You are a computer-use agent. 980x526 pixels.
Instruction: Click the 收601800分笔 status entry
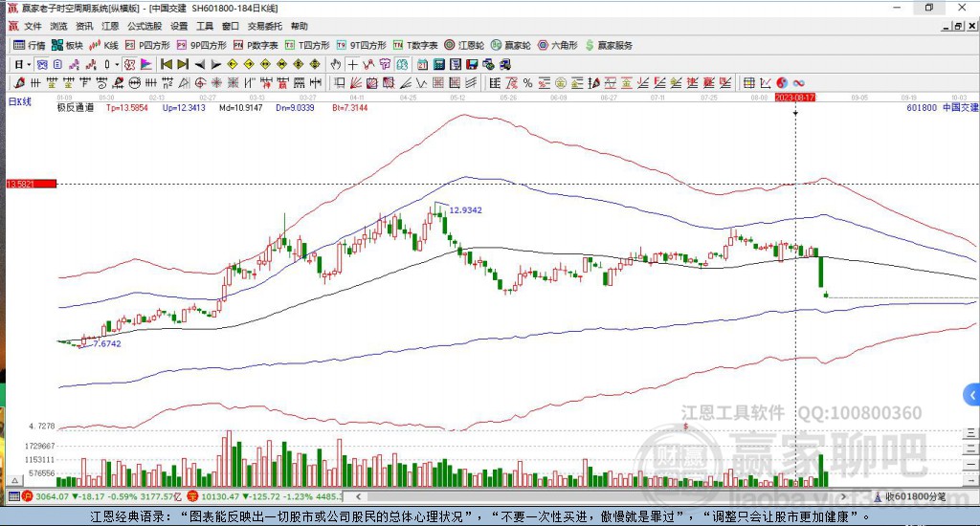coord(910,496)
